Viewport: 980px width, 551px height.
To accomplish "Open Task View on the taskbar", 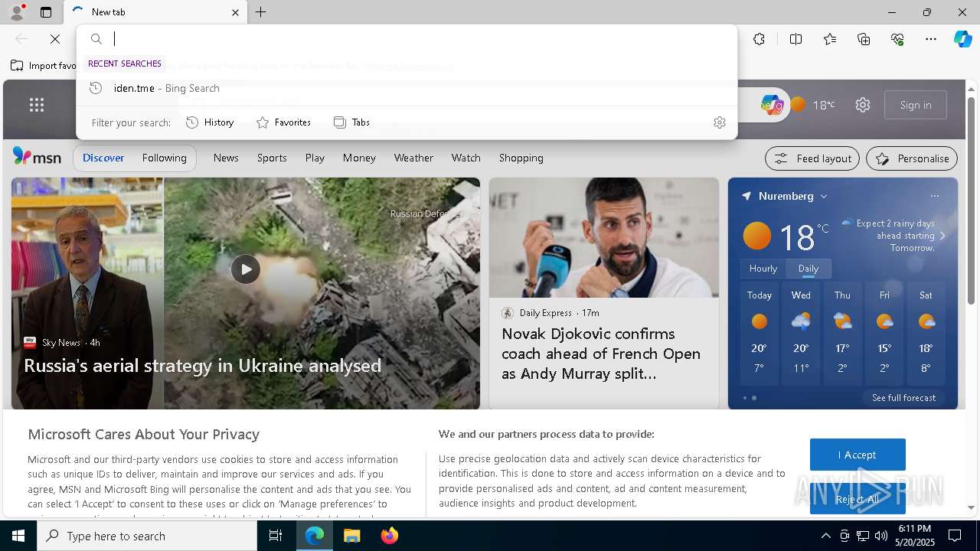I will click(x=276, y=536).
